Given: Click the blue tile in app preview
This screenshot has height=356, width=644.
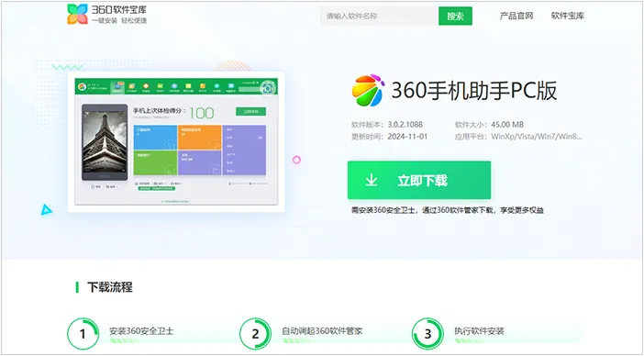Looking at the screenshot, I should (155, 137).
